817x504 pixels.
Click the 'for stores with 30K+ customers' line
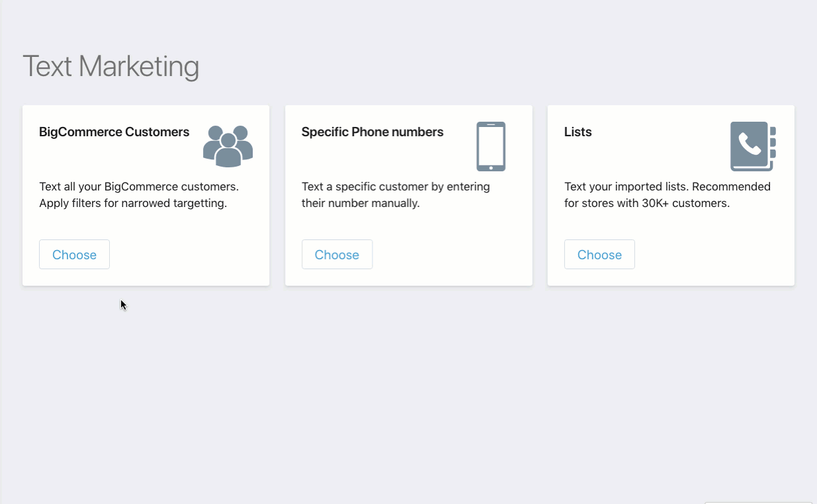(x=647, y=203)
